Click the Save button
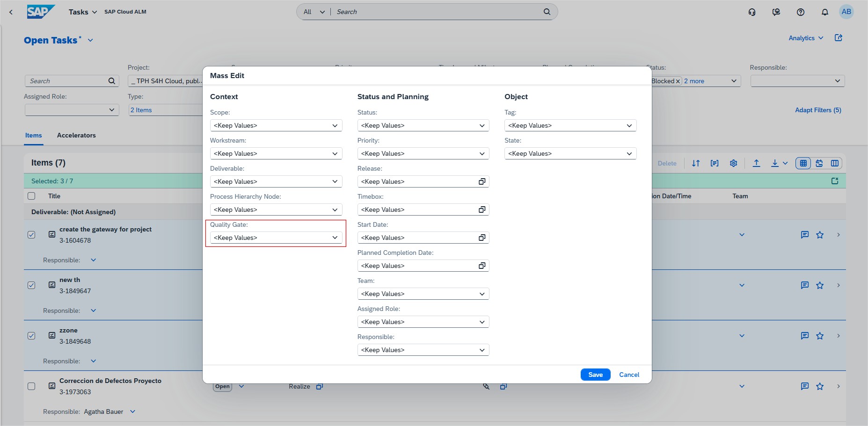Image resolution: width=868 pixels, height=426 pixels. click(595, 375)
